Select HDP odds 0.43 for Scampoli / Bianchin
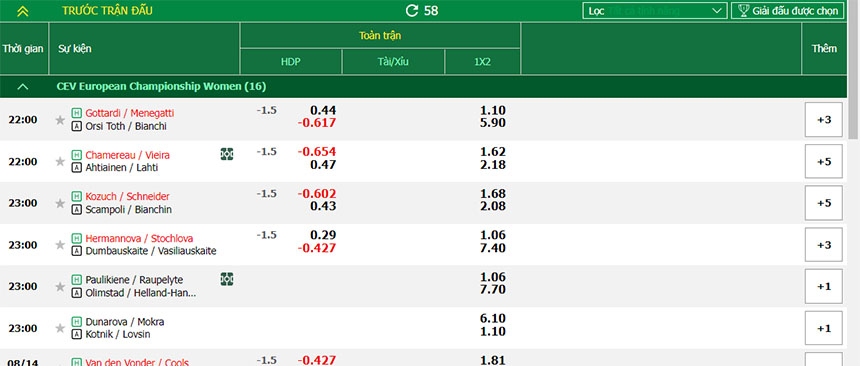860x366 pixels. click(x=323, y=206)
